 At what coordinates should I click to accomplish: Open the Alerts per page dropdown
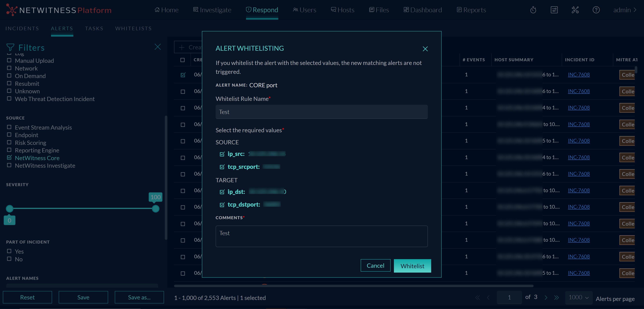[x=578, y=297]
